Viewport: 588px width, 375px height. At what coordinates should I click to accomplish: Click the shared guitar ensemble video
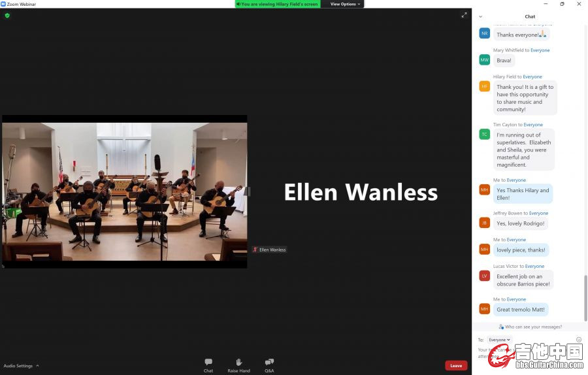124,191
